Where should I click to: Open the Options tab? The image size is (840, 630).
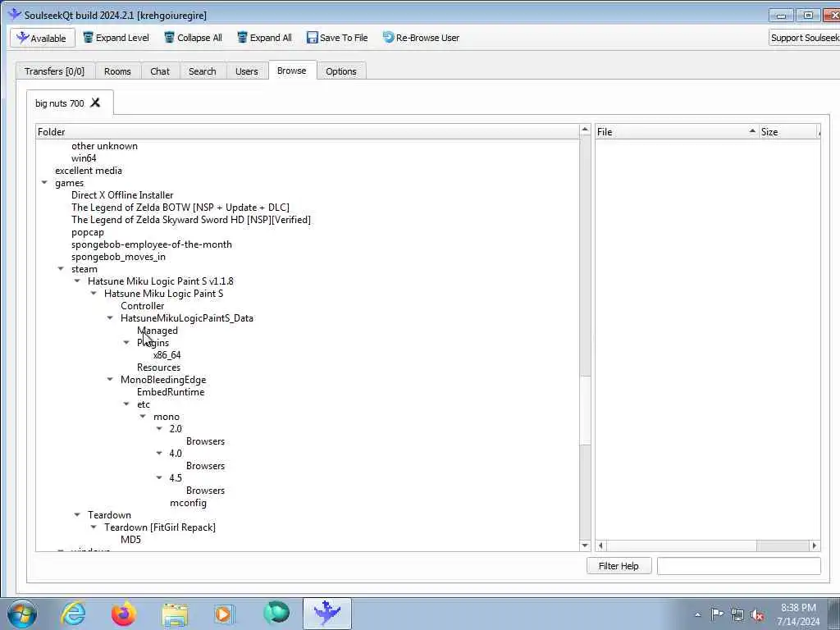click(340, 71)
